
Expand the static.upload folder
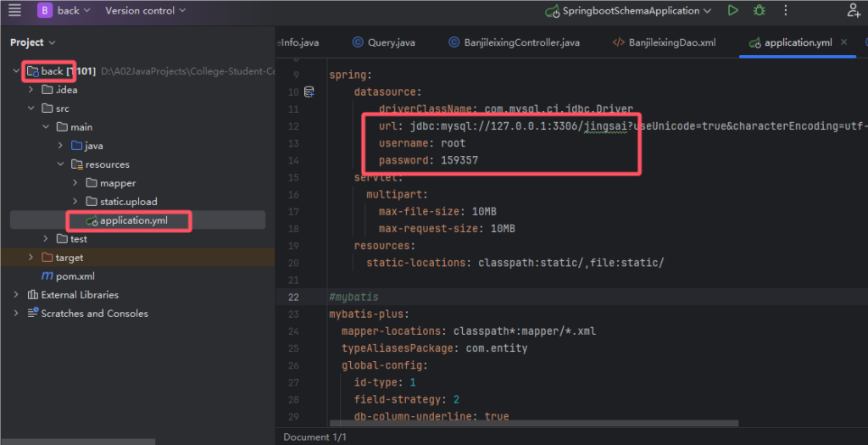(75, 202)
